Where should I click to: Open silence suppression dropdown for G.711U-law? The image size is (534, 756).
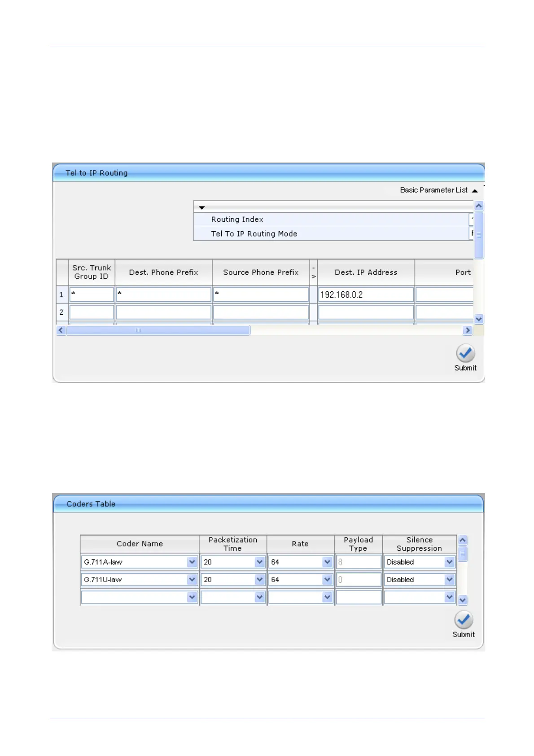[450, 580]
